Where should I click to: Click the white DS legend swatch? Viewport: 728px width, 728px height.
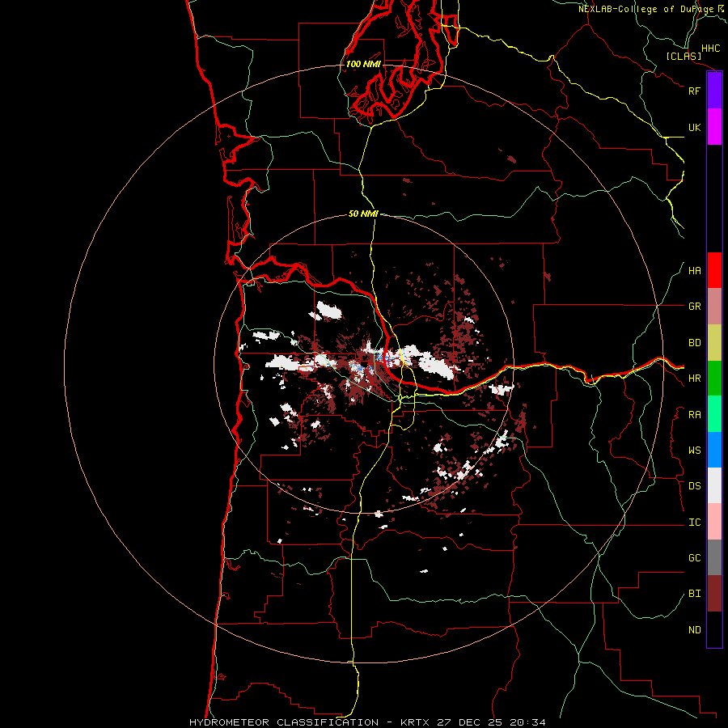point(714,485)
